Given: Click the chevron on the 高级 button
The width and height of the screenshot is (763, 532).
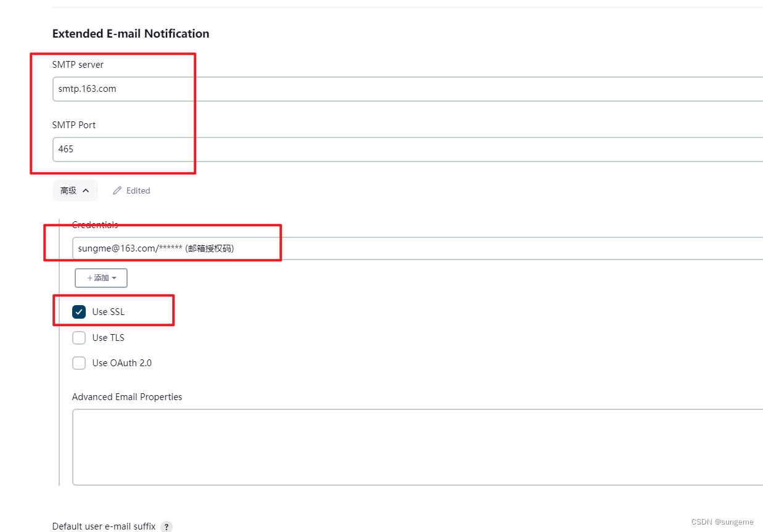Looking at the screenshot, I should [x=86, y=190].
